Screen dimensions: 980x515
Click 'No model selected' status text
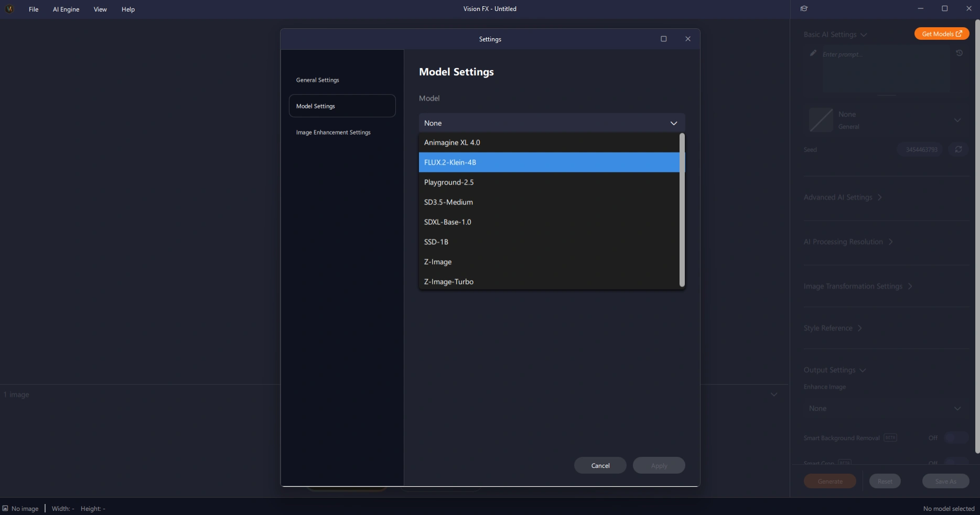tap(949, 509)
